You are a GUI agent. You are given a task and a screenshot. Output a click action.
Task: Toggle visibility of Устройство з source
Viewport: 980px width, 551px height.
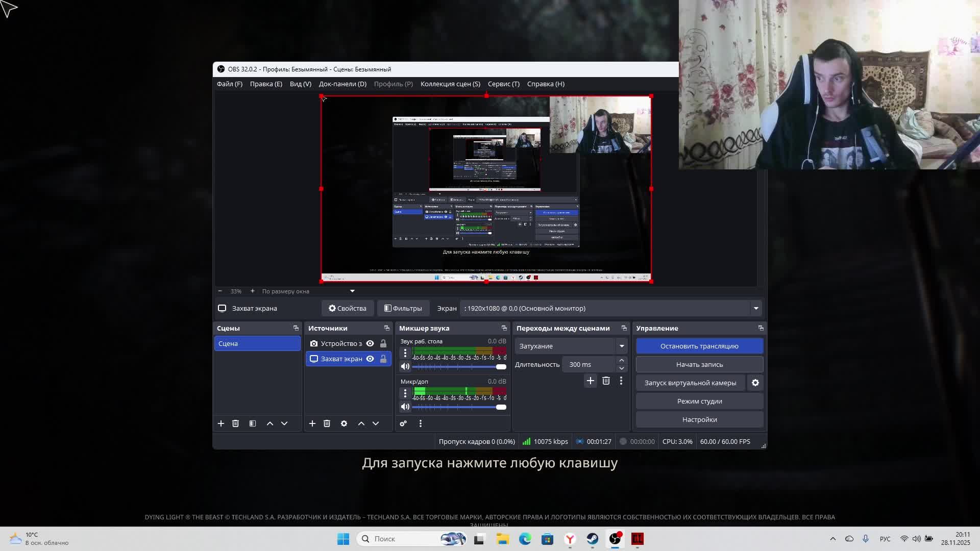tap(370, 343)
